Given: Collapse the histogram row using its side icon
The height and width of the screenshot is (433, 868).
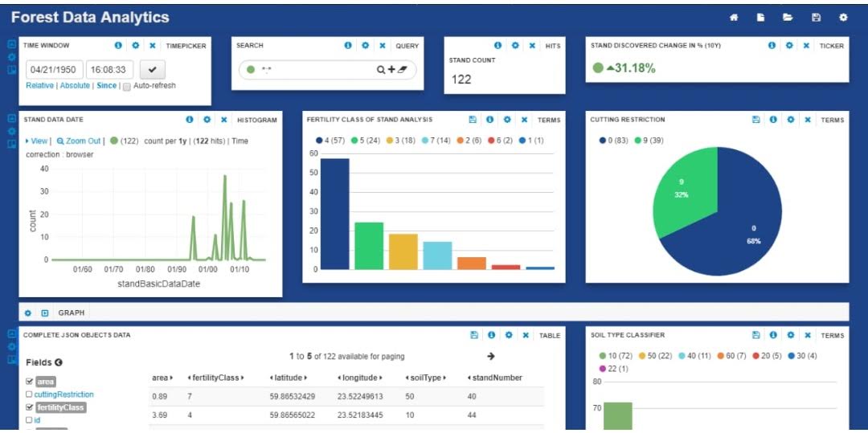Looking at the screenshot, I should [x=11, y=118].
